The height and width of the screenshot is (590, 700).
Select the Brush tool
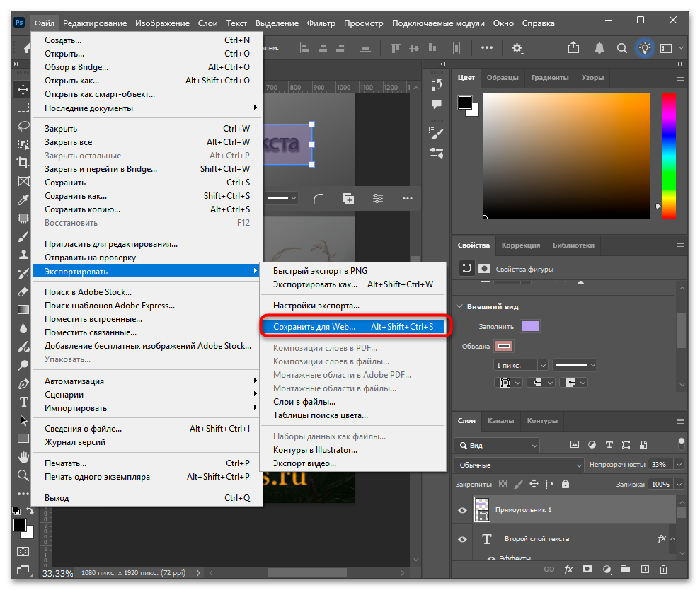click(23, 236)
